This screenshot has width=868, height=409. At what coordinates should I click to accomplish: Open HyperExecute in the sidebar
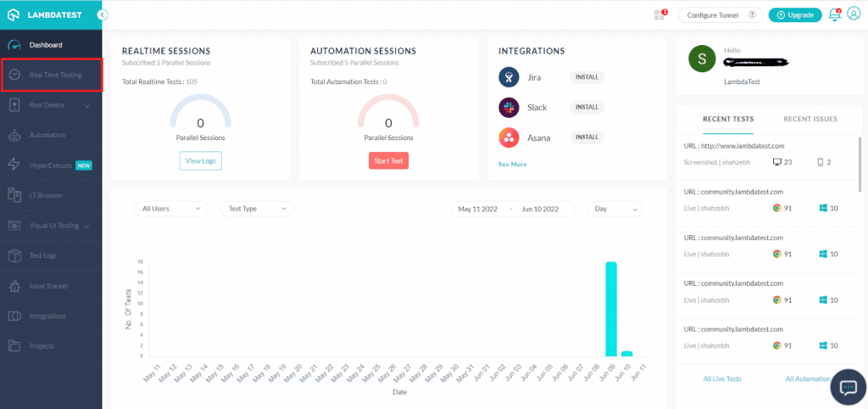click(x=51, y=165)
